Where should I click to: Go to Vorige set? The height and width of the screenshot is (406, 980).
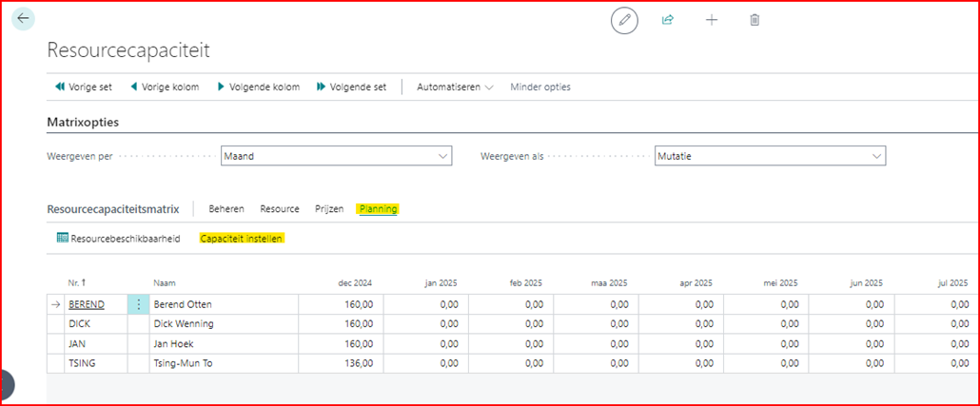(84, 87)
